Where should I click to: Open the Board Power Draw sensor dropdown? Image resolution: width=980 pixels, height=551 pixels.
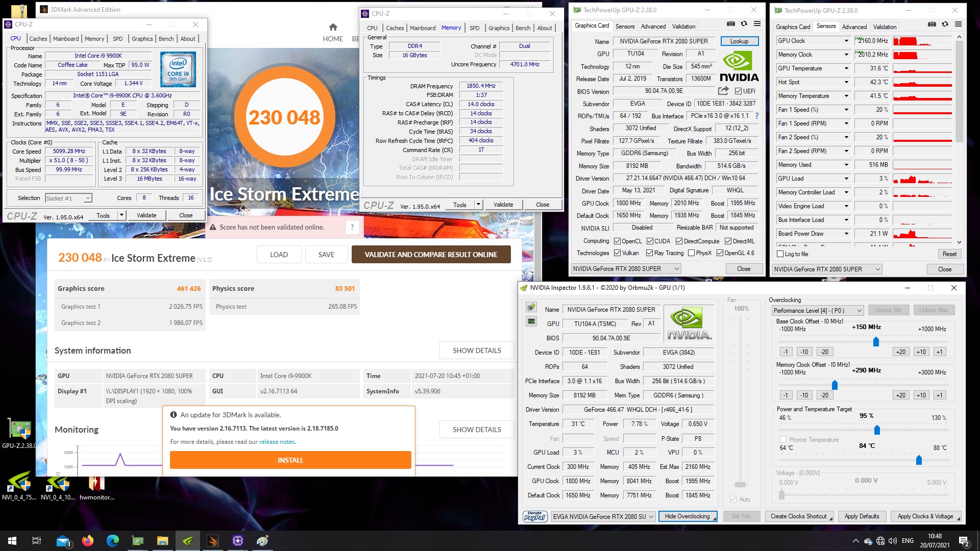[x=846, y=234]
